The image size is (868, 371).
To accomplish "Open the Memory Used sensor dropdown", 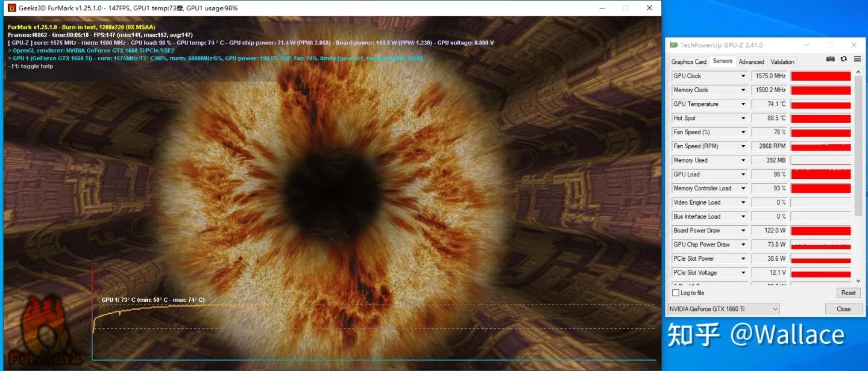I will pyautogui.click(x=744, y=160).
